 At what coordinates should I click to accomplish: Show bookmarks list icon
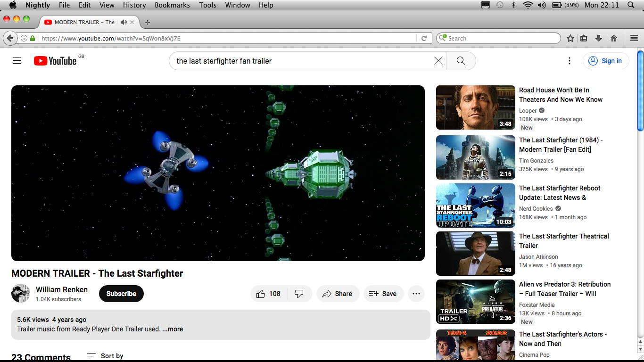click(584, 38)
